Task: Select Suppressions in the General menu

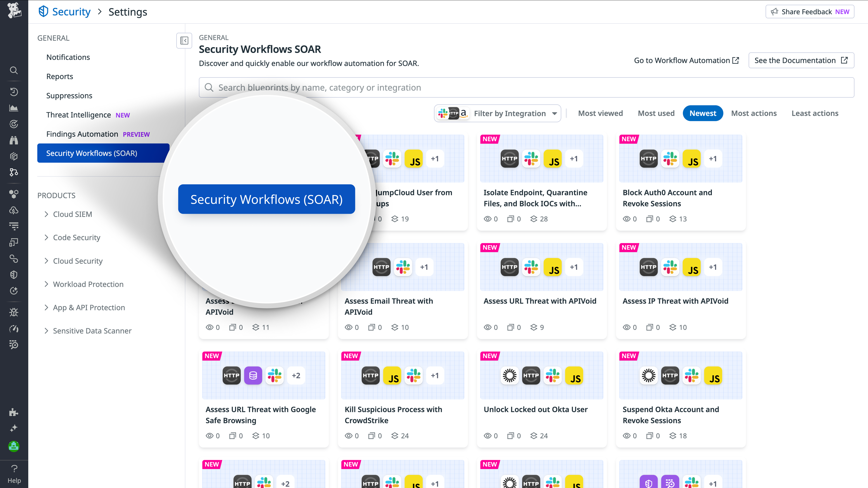Action: coord(69,96)
